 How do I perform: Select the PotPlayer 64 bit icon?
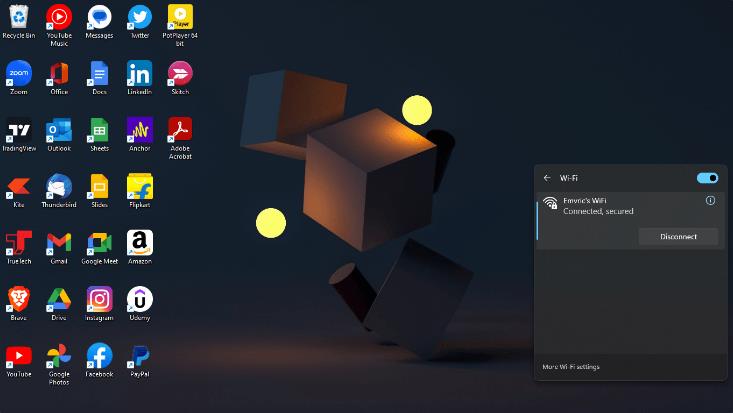(180, 25)
